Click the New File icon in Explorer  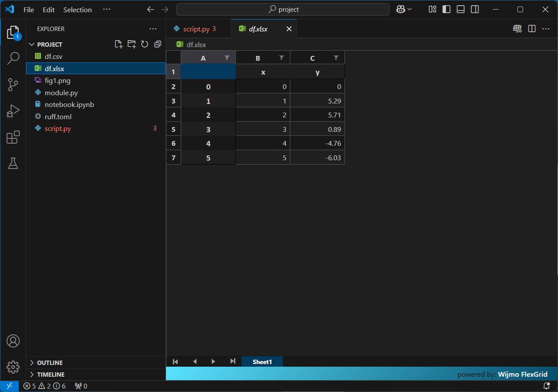click(x=118, y=44)
